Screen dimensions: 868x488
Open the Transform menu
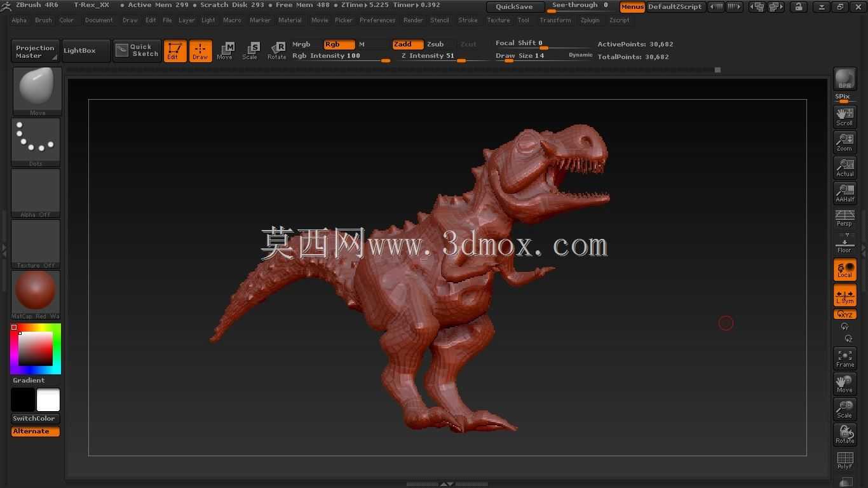(x=555, y=20)
